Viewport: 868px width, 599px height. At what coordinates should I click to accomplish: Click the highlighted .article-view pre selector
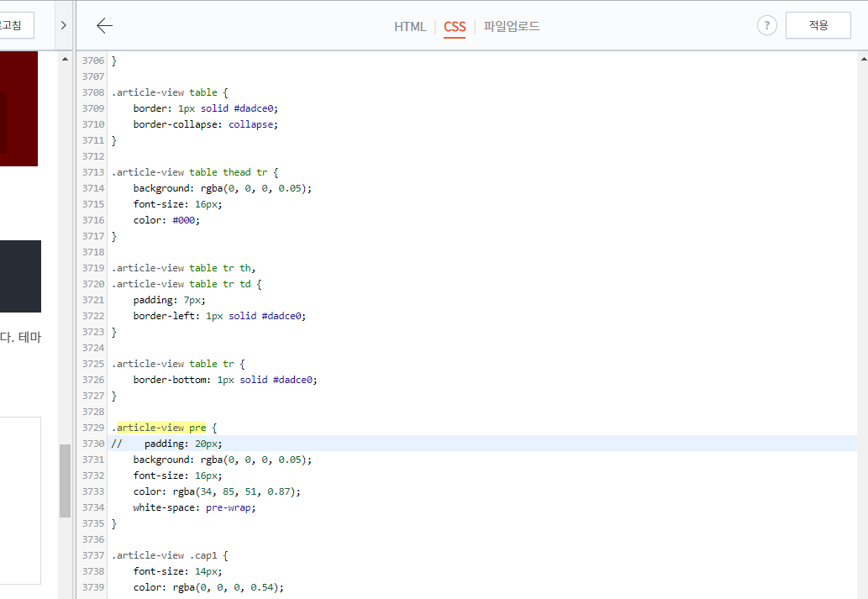coord(161,428)
